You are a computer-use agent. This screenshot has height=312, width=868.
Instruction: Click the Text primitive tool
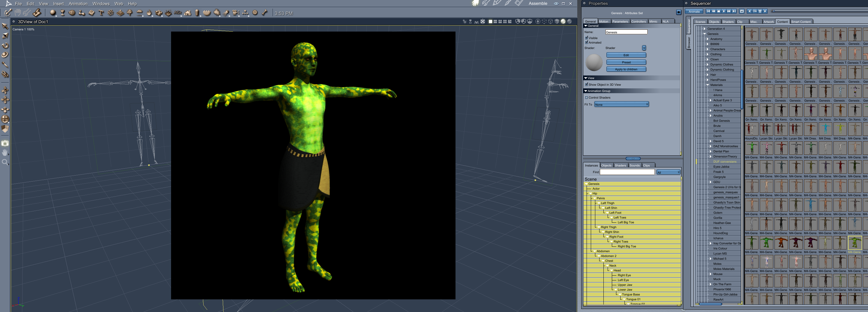[x=100, y=13]
